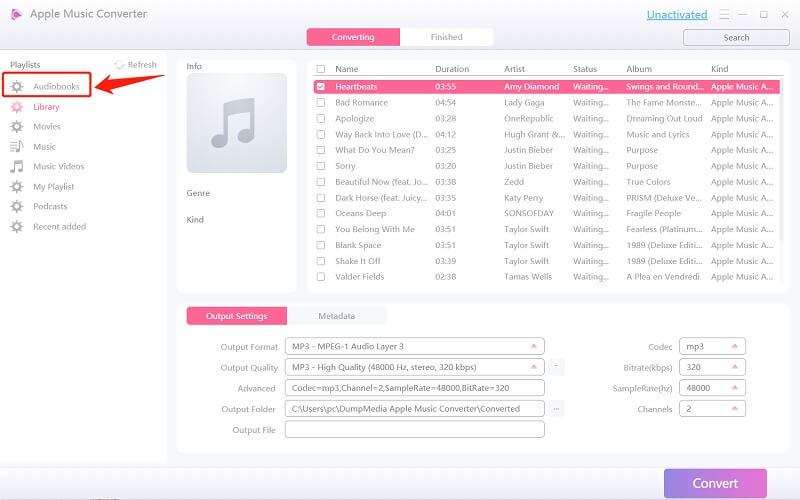
Task: Check the Apologize checkbox
Action: (x=320, y=118)
